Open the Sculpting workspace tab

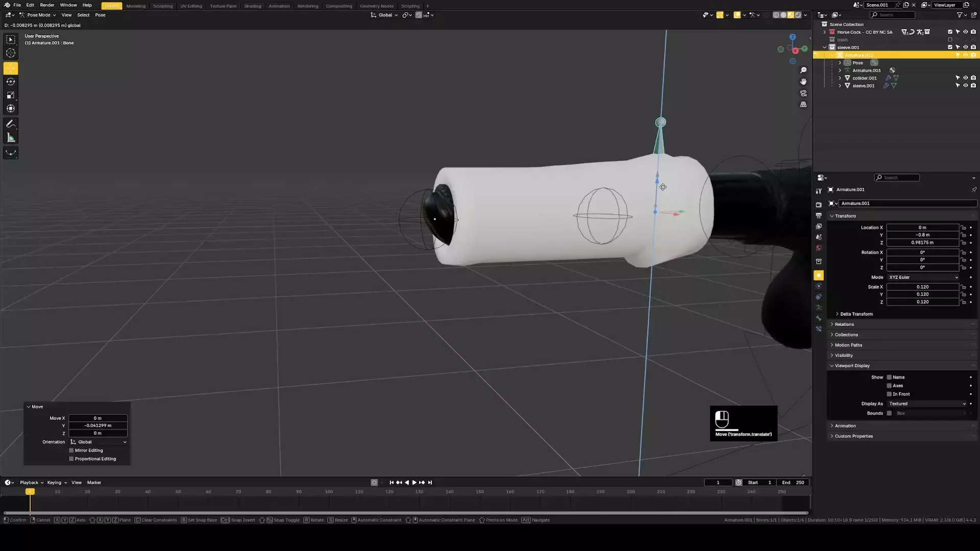pyautogui.click(x=162, y=6)
